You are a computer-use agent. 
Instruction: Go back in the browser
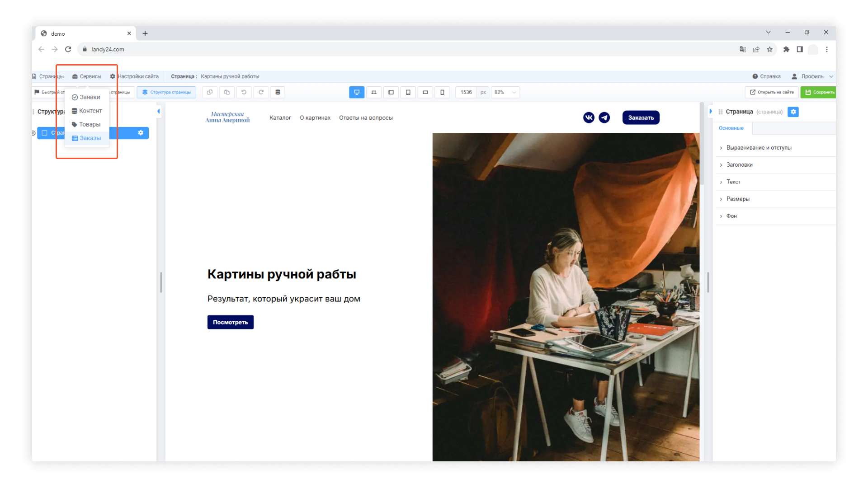click(x=41, y=49)
